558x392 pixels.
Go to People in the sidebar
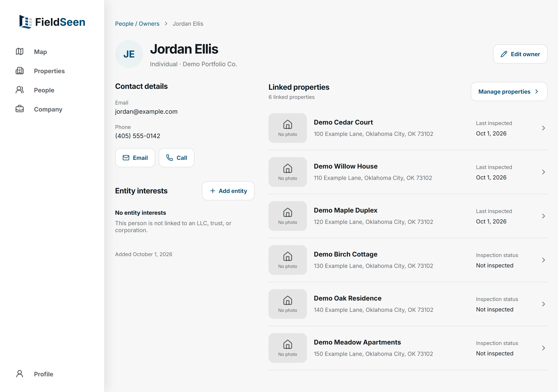[44, 90]
